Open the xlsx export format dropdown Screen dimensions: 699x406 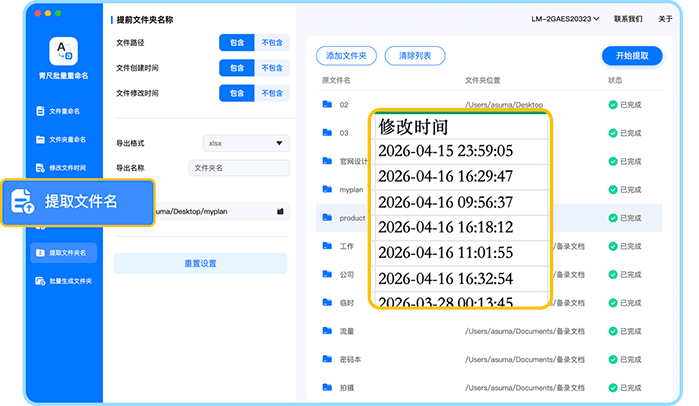click(x=245, y=143)
